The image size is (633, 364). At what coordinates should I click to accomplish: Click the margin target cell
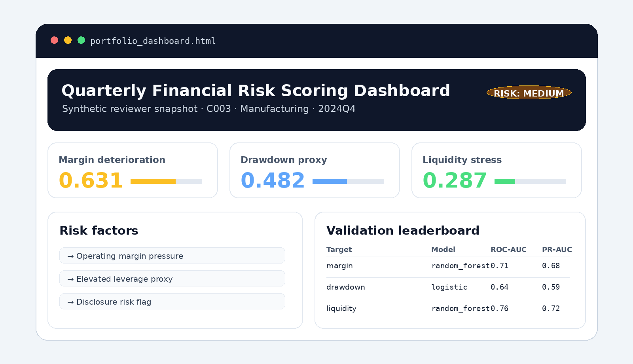[x=339, y=266]
